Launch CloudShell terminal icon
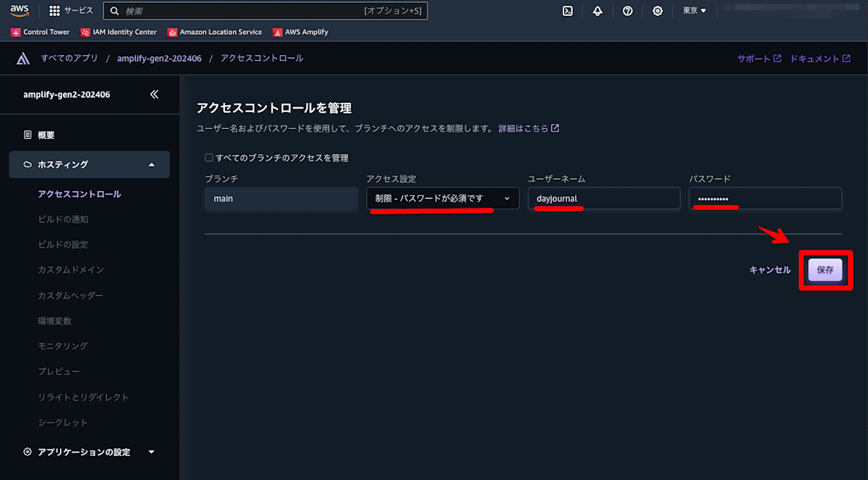Viewport: 868px width, 480px height. pyautogui.click(x=568, y=11)
